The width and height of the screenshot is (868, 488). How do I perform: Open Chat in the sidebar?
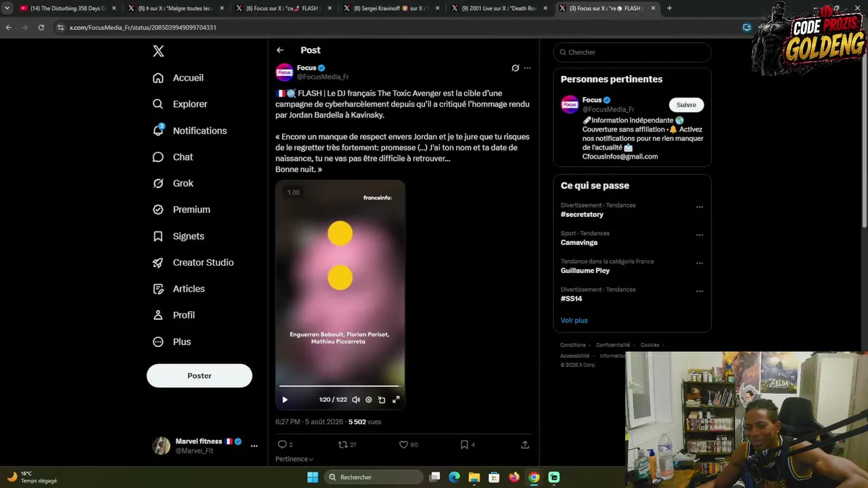click(x=174, y=157)
